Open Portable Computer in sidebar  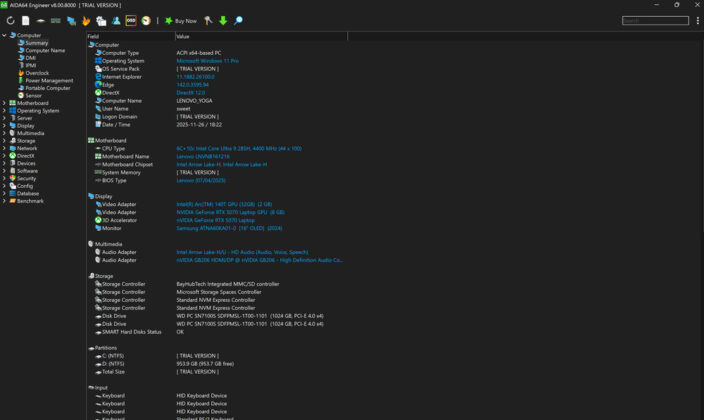point(48,88)
